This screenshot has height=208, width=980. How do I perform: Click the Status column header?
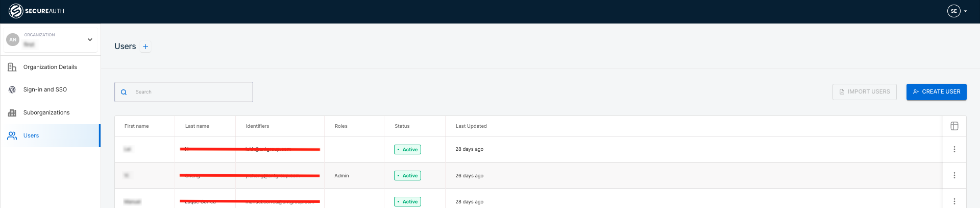[402, 126]
